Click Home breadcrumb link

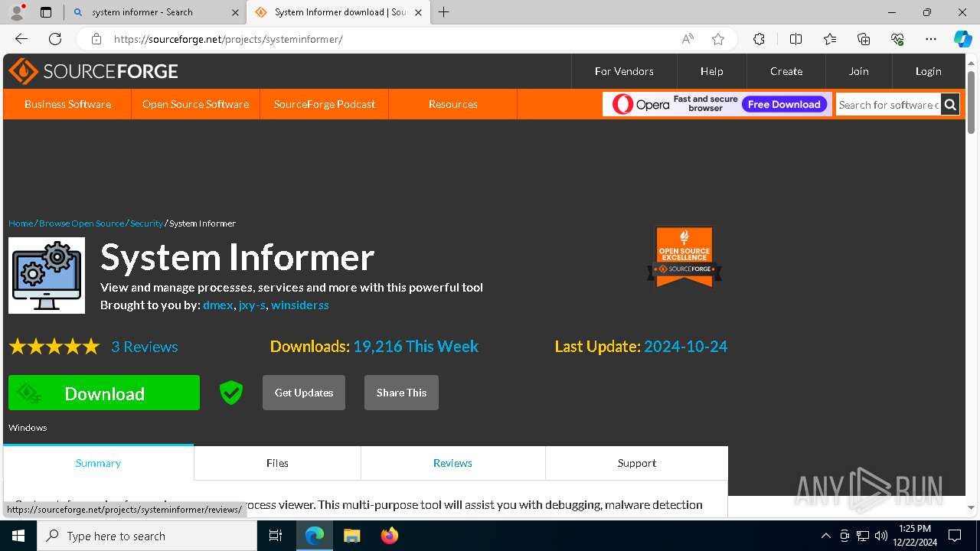click(x=21, y=223)
